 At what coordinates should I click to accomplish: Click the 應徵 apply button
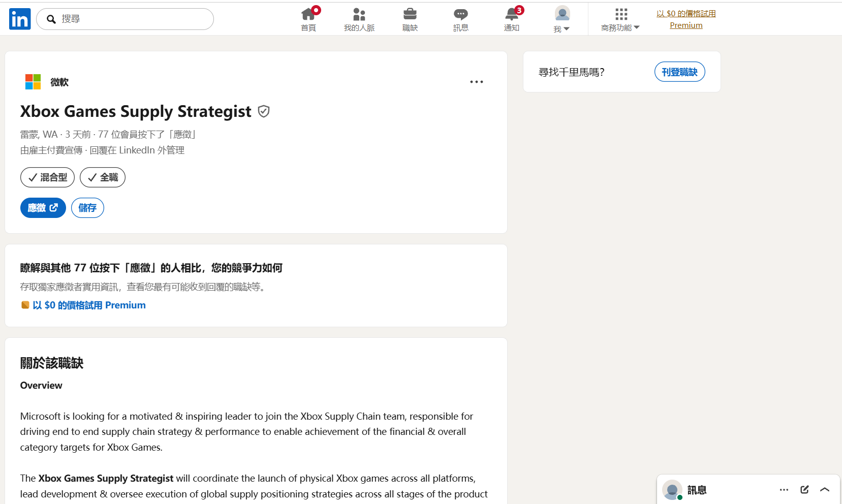[43, 208]
